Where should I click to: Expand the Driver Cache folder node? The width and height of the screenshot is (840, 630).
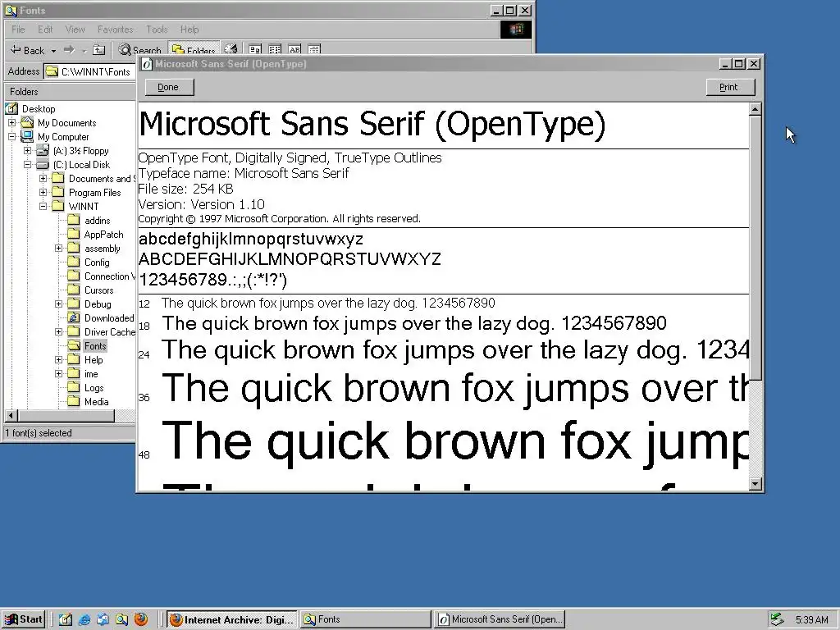pyautogui.click(x=58, y=331)
